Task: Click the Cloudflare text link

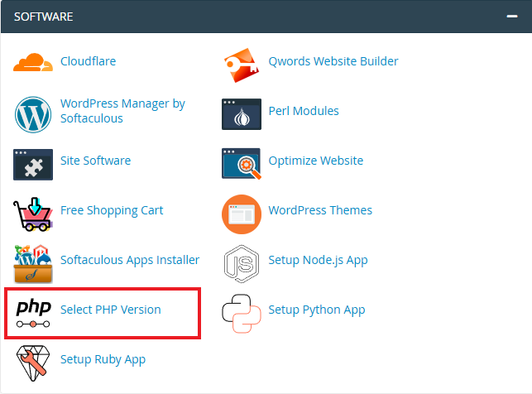Action: pos(88,61)
